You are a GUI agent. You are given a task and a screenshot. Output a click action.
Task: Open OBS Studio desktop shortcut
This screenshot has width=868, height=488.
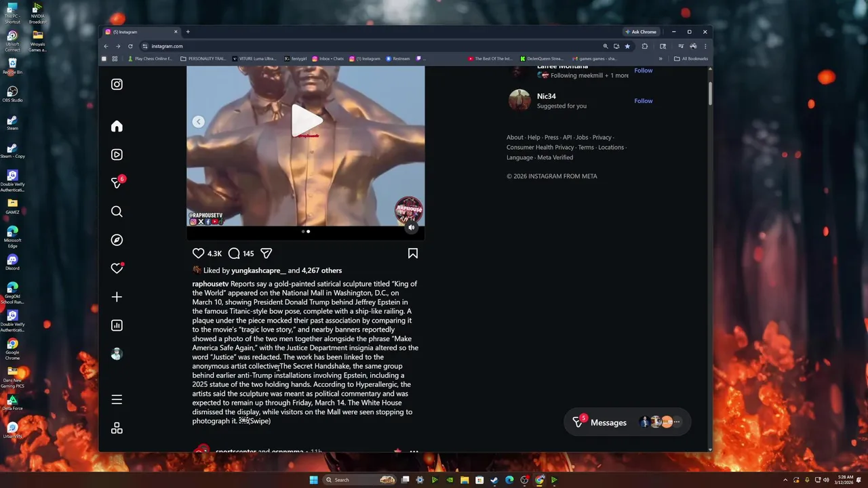(12, 94)
